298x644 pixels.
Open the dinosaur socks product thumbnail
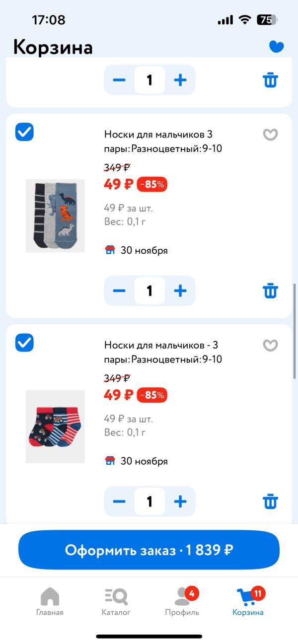pyautogui.click(x=55, y=215)
